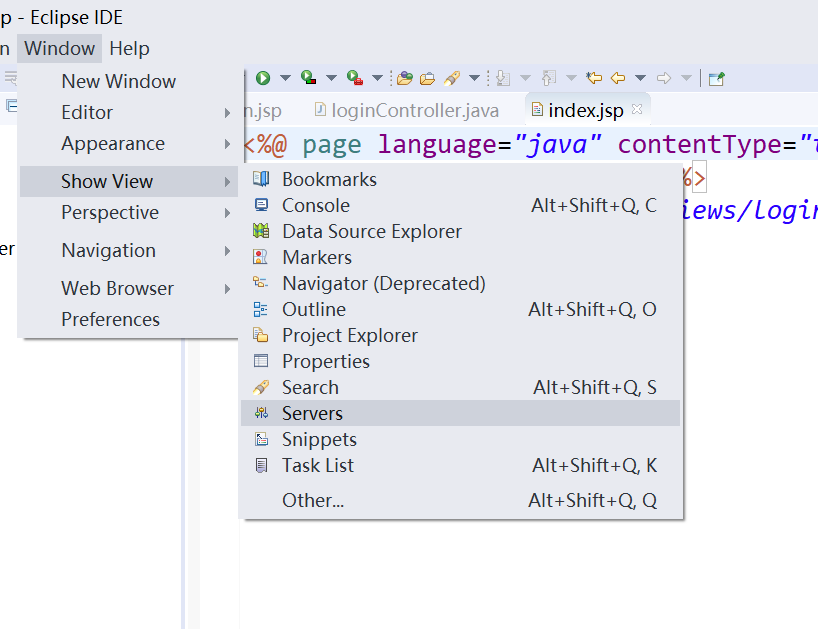Select Data Source Explorer entry
Image resolution: width=818 pixels, height=629 pixels.
461,231
